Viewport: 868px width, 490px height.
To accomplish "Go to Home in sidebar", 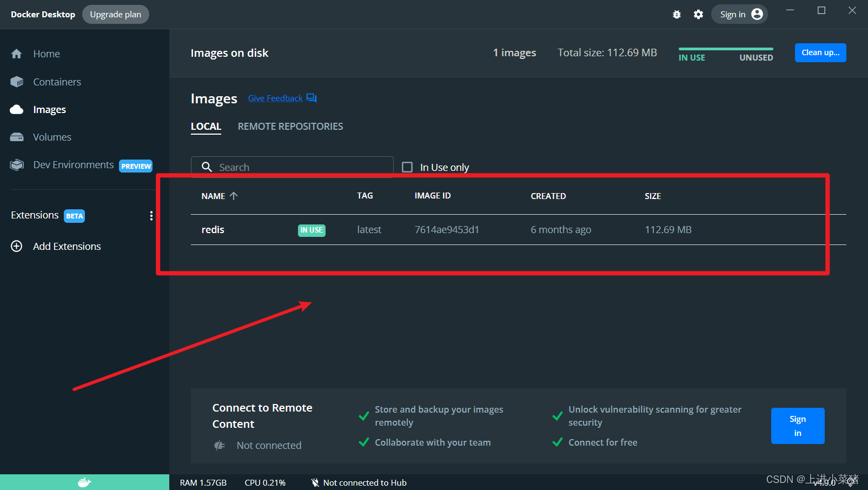I will coord(47,54).
